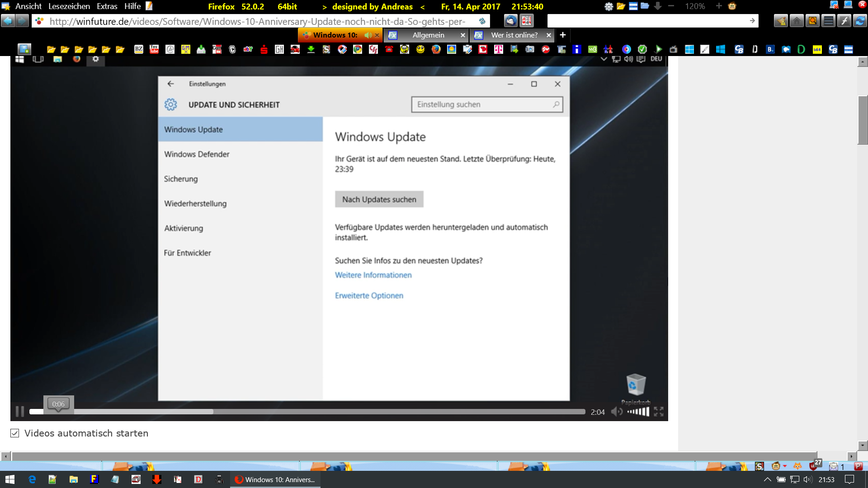Open Windows Start menu
Image resolution: width=868 pixels, height=488 pixels.
click(x=10, y=479)
